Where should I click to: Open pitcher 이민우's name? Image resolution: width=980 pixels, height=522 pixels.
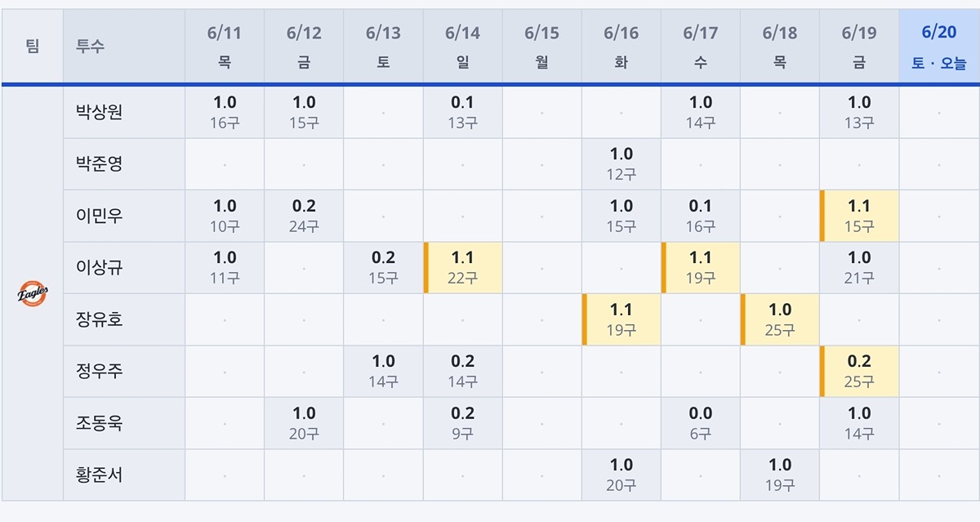click(100, 216)
